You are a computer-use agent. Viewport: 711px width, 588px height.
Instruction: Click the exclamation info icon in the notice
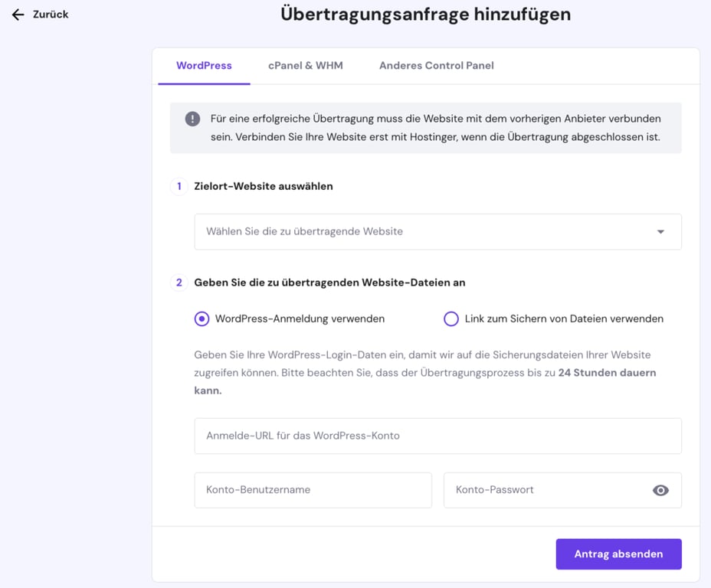coord(192,119)
